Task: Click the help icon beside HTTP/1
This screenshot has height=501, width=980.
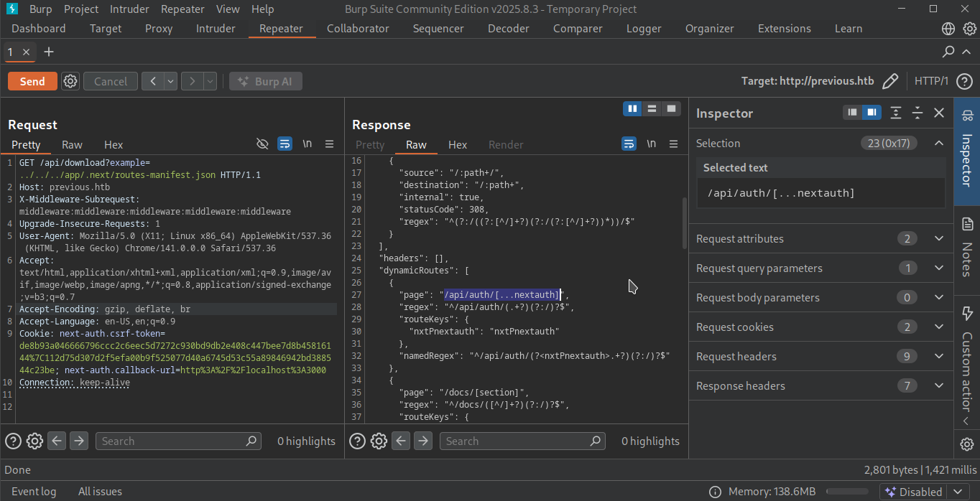Action: tap(964, 81)
